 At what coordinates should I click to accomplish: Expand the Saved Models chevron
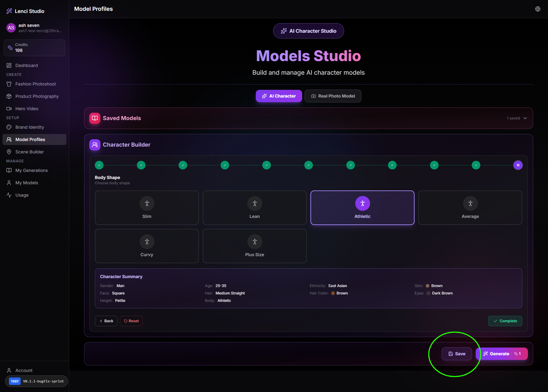[525, 118]
